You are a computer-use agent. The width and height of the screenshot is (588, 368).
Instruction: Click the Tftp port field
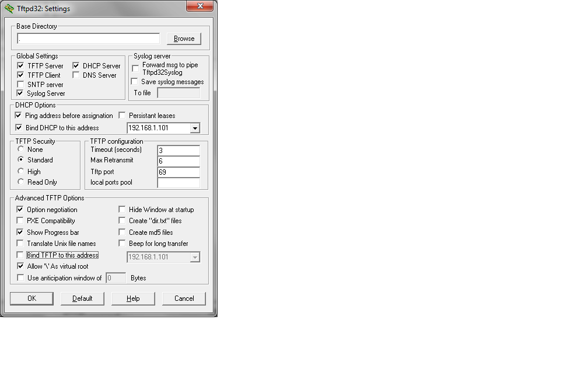pos(178,172)
